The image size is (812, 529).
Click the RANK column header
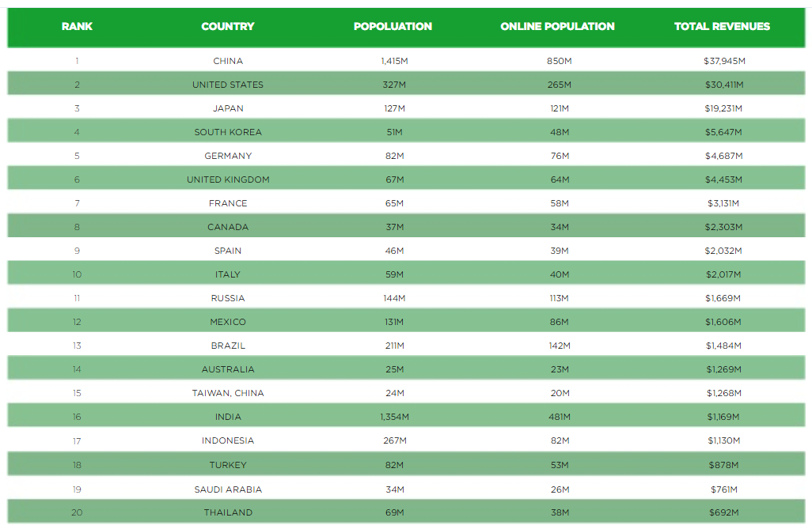(x=77, y=26)
